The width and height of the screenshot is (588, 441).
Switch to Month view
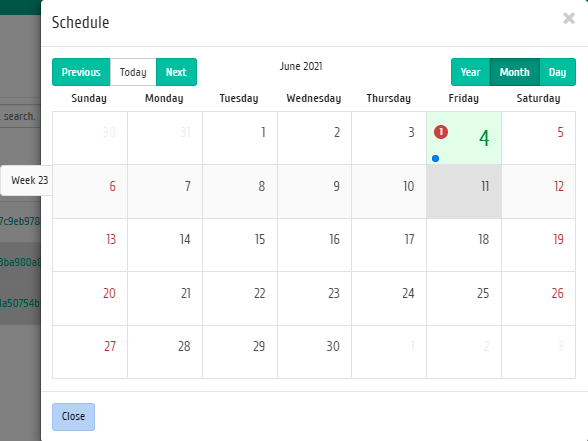(514, 72)
